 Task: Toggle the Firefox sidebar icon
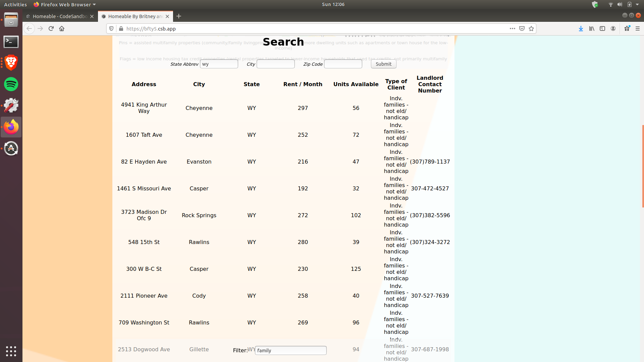602,28
